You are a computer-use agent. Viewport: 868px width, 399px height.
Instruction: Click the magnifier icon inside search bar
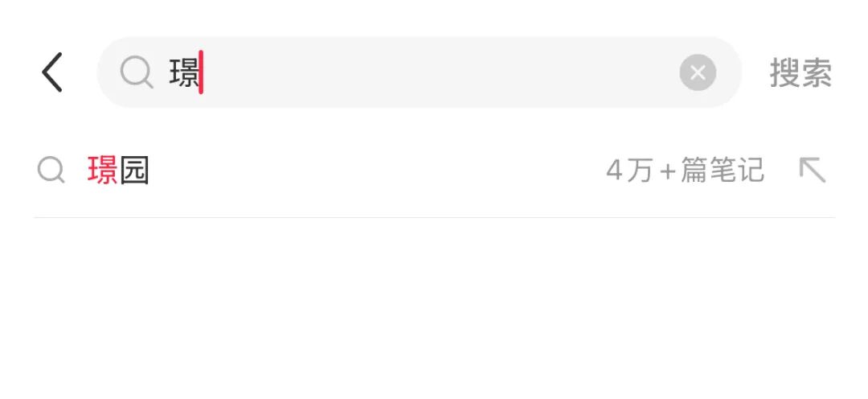tap(137, 73)
